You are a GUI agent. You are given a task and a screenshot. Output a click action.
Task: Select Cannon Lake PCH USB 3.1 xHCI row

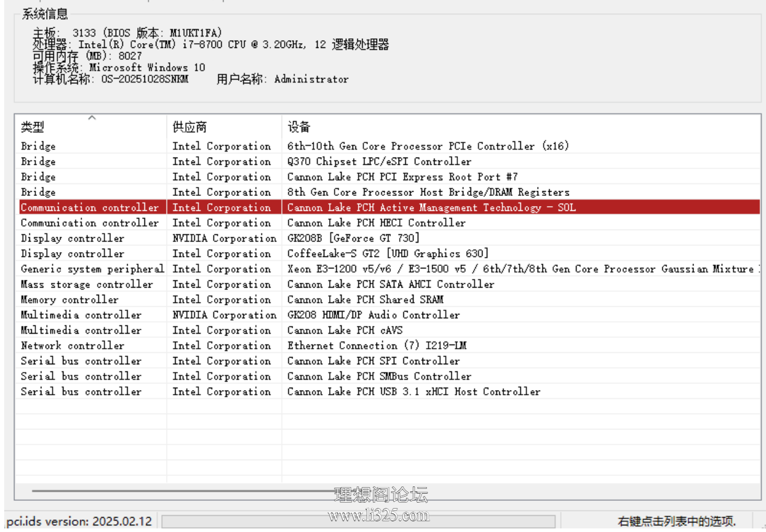tap(414, 392)
